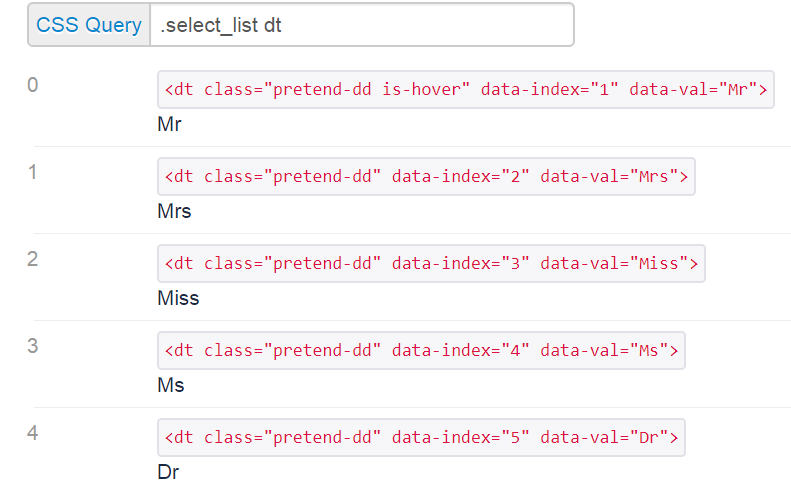Click the dt code snippet for data-val="Dr"
This screenshot has height=493, width=791.
point(421,438)
